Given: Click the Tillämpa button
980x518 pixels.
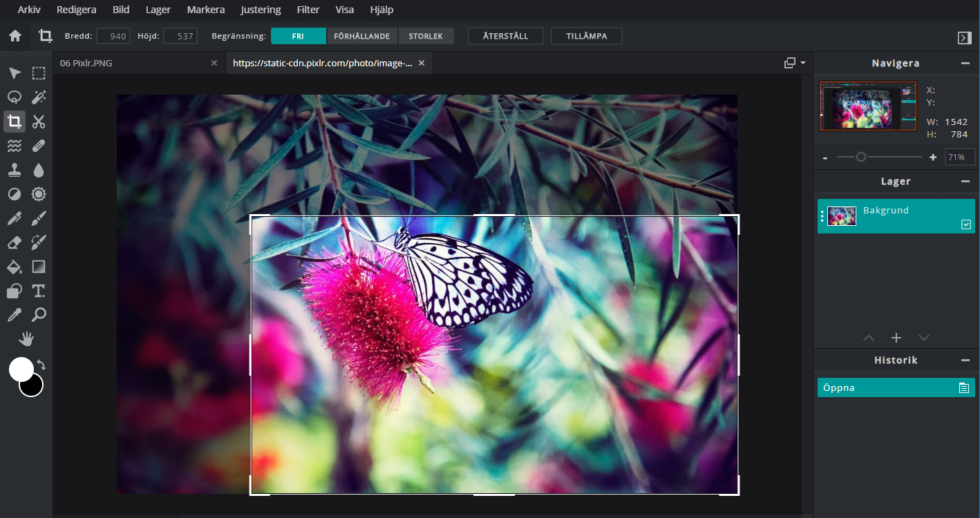Looking at the screenshot, I should pyautogui.click(x=586, y=36).
